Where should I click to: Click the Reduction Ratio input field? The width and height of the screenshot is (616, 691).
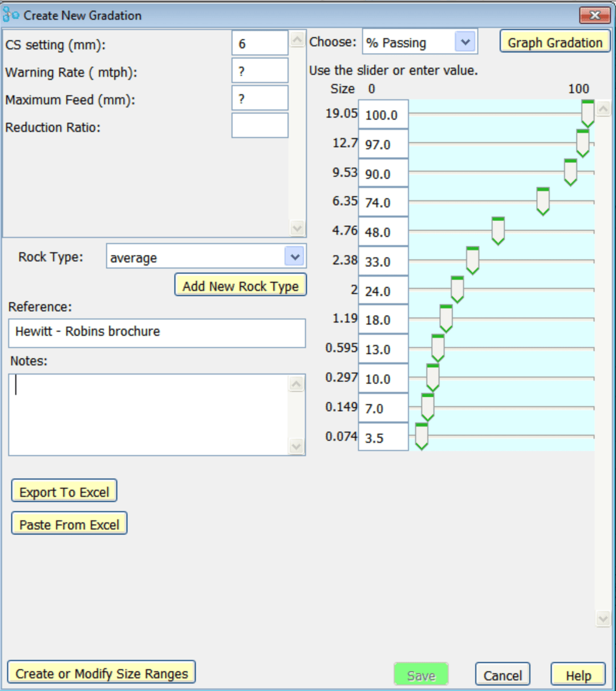point(260,126)
